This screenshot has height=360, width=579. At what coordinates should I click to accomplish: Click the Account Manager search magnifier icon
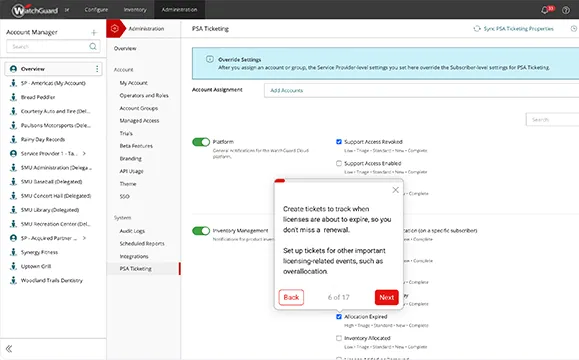tap(93, 47)
